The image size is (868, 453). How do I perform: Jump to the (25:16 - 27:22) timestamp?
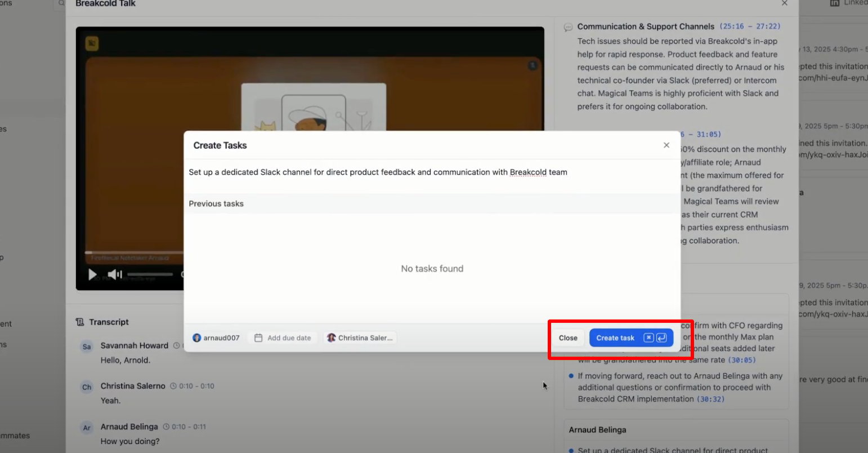tap(750, 26)
